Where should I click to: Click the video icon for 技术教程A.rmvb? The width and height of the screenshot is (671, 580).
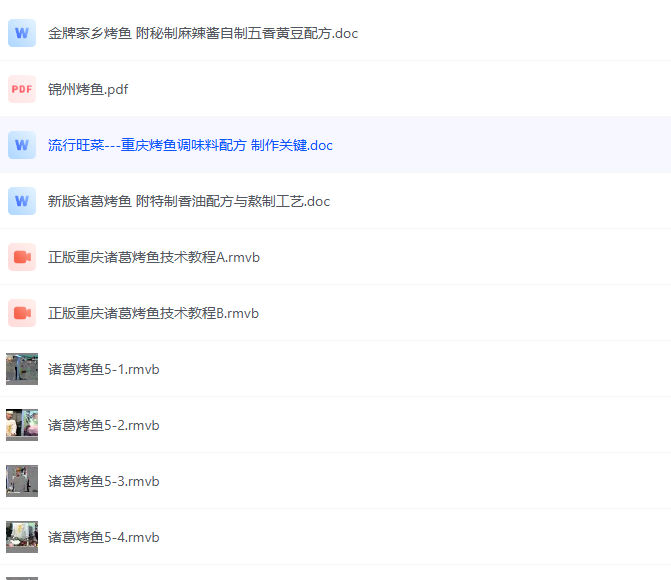pos(22,257)
